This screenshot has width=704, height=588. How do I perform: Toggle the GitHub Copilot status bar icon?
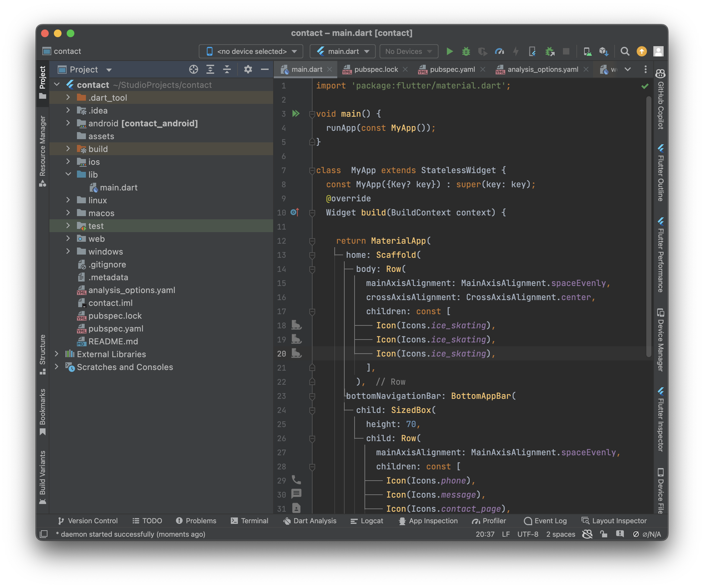[x=587, y=534]
